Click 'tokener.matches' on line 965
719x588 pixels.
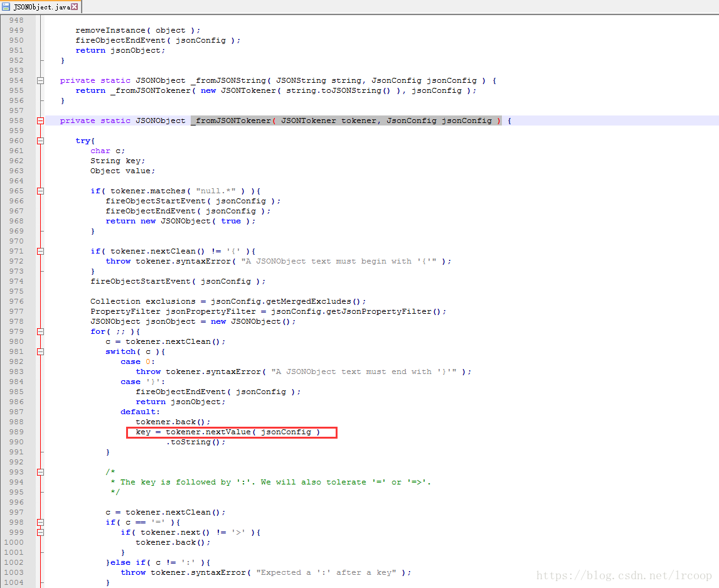click(147, 191)
